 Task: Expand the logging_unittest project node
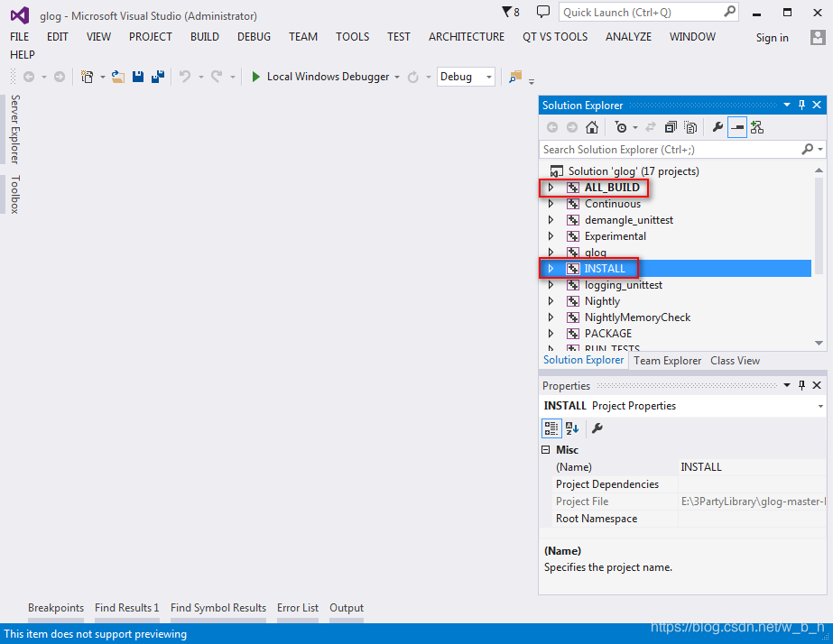point(551,285)
